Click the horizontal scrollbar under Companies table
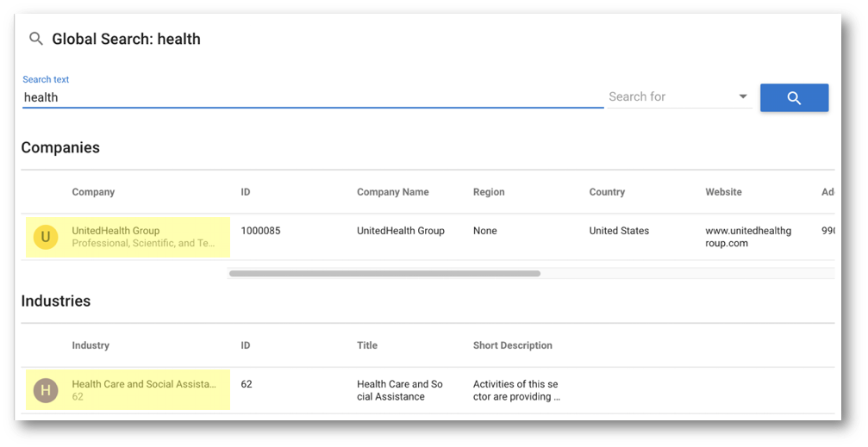 pyautogui.click(x=384, y=273)
